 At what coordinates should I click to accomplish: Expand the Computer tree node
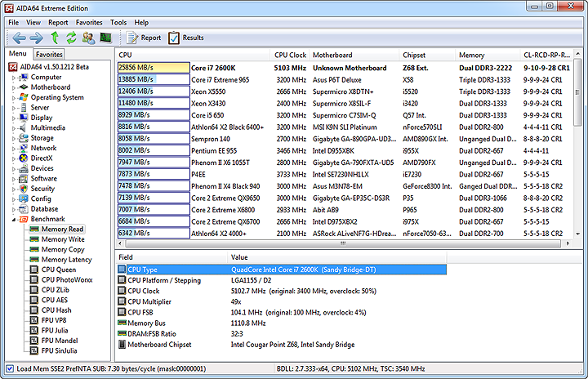14,78
